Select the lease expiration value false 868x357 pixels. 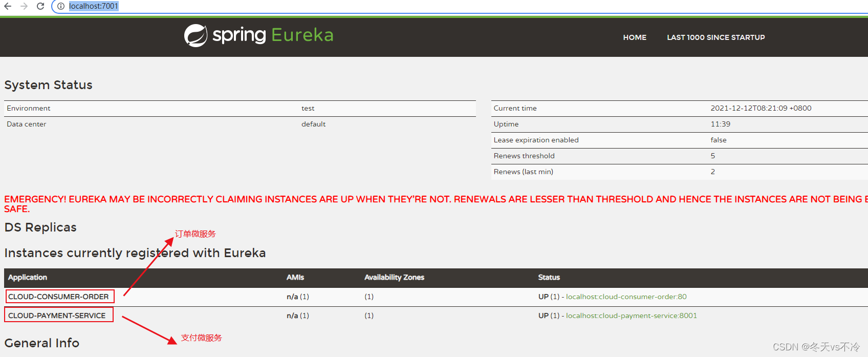(x=719, y=140)
